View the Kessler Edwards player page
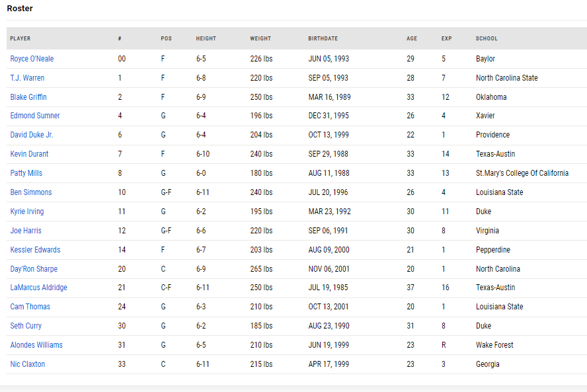The width and height of the screenshot is (587, 392). 35,250
